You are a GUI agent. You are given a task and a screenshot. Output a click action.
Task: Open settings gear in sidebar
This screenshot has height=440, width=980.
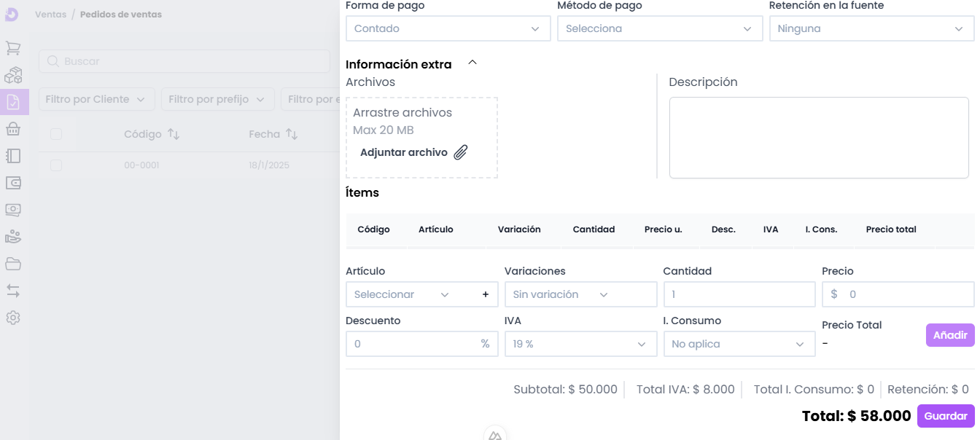13,318
